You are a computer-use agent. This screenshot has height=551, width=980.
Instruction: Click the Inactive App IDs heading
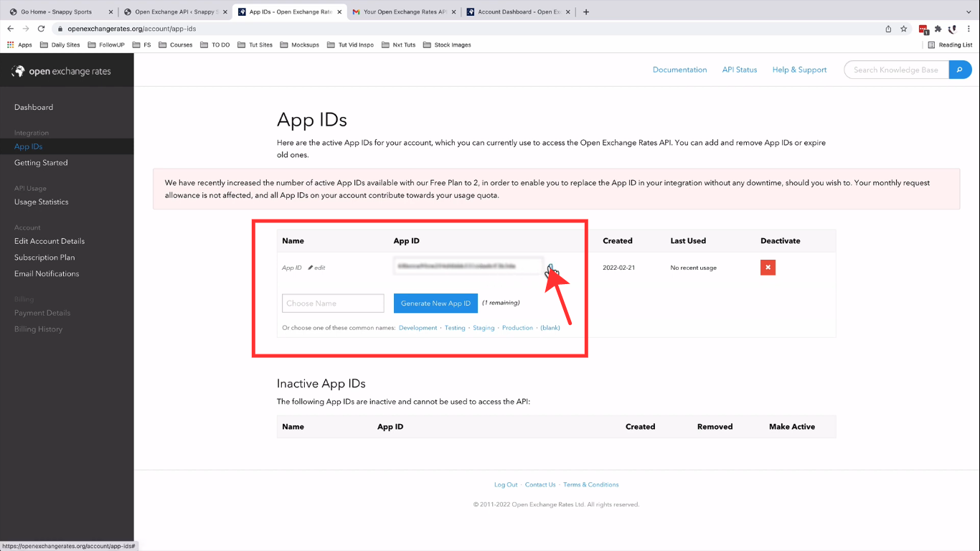click(321, 384)
